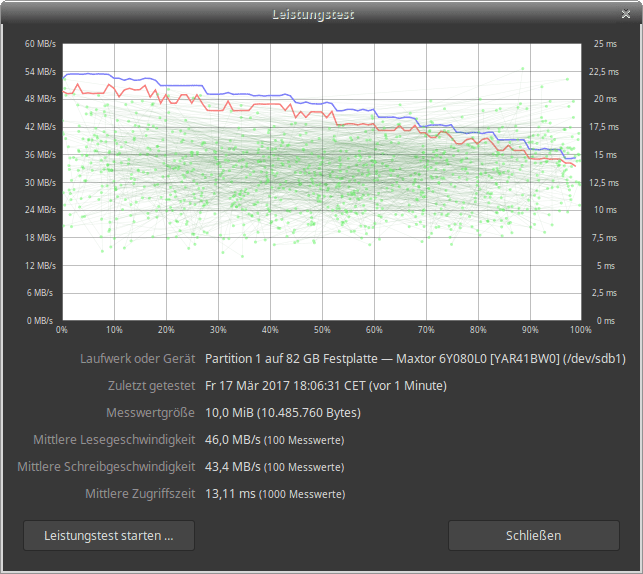Close the Leistungstest dialog with X

coord(626,14)
